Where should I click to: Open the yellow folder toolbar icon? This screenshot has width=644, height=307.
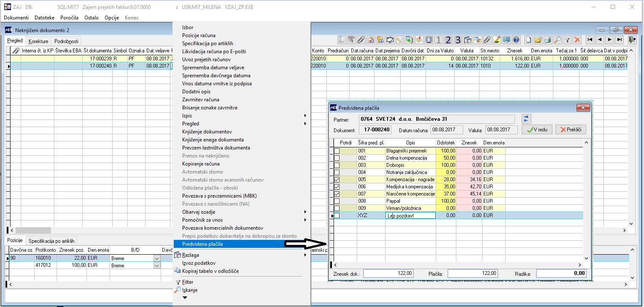pyautogui.click(x=538, y=40)
